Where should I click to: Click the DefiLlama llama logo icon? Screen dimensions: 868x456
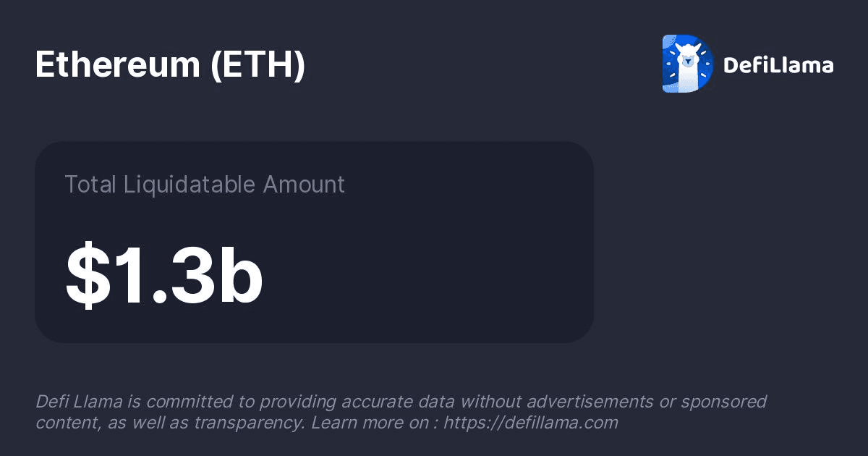(x=687, y=64)
